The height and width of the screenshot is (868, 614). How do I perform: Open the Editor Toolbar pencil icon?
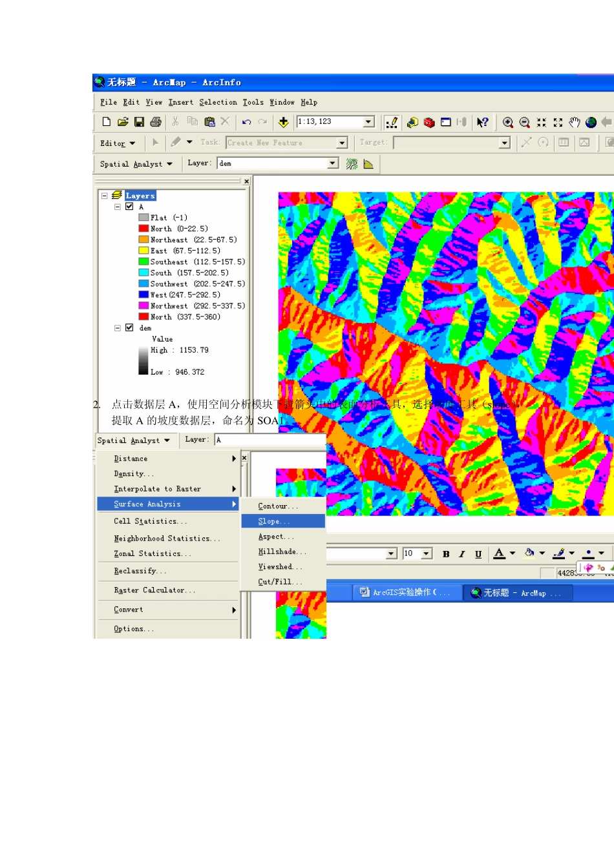392,122
